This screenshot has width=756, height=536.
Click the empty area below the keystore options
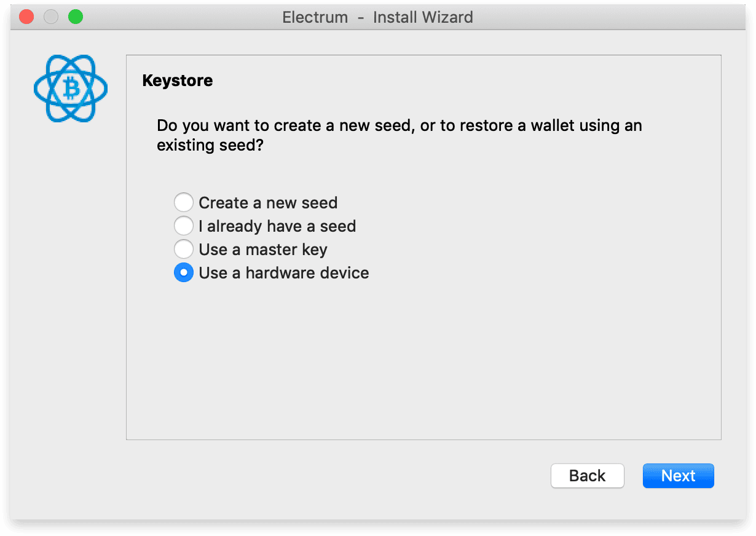pos(423,360)
